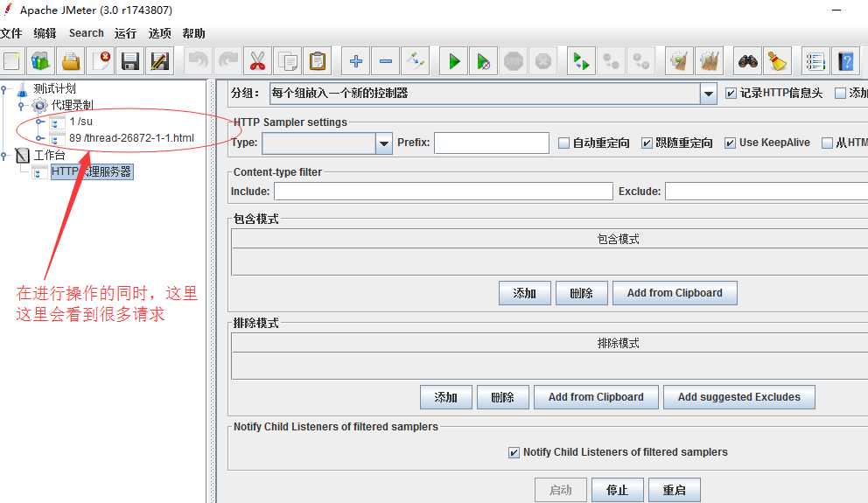Click the 重启 button
The image size is (868, 503).
pyautogui.click(x=675, y=490)
